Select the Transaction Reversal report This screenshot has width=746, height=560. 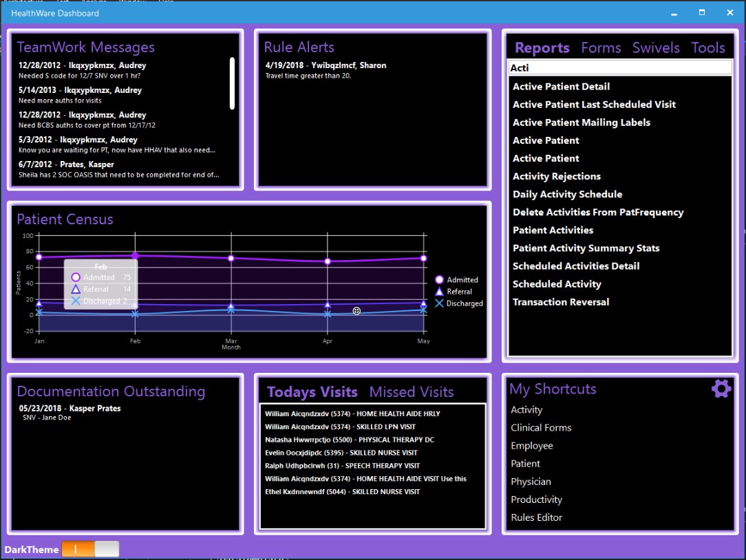click(x=562, y=301)
